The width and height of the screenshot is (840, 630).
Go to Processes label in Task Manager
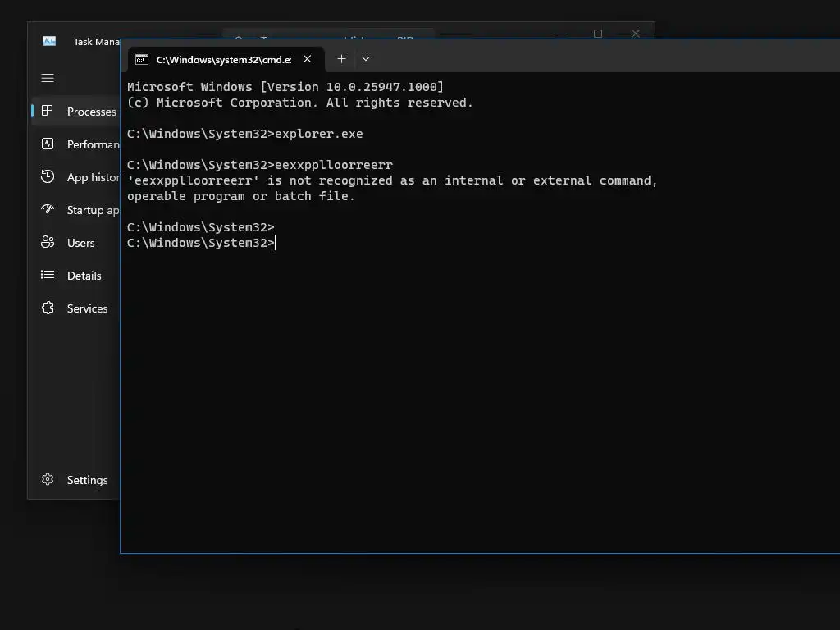(92, 112)
